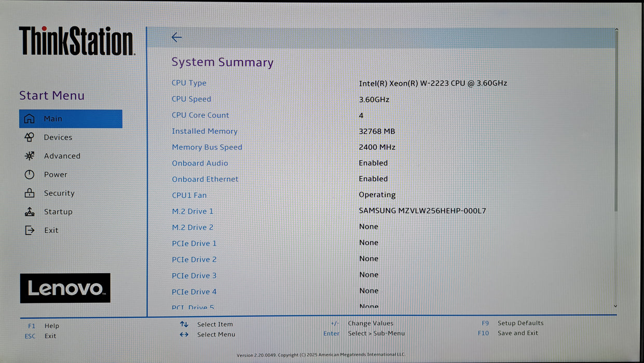Click the Operating fan status
This screenshot has width=644, height=363.
(377, 195)
